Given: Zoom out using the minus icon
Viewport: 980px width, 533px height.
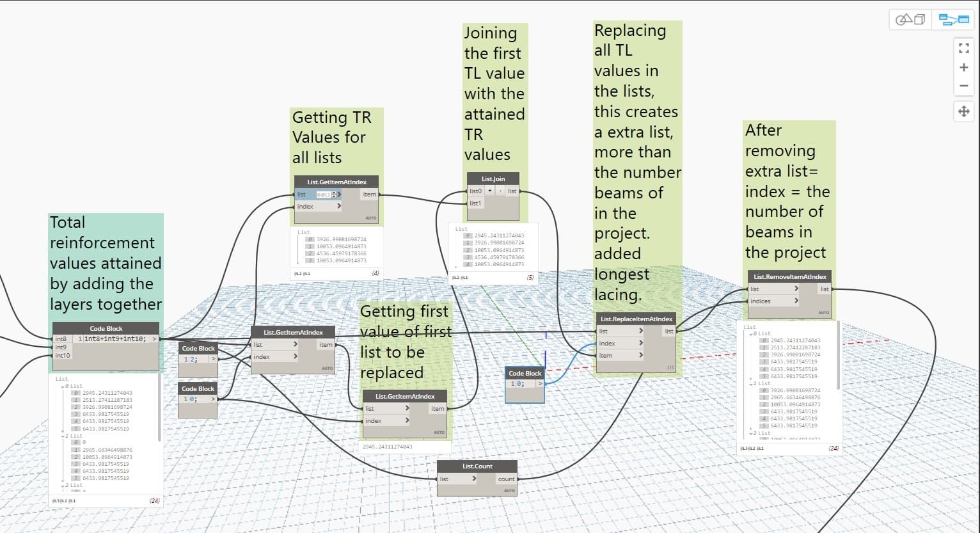Looking at the screenshot, I should pyautogui.click(x=963, y=86).
